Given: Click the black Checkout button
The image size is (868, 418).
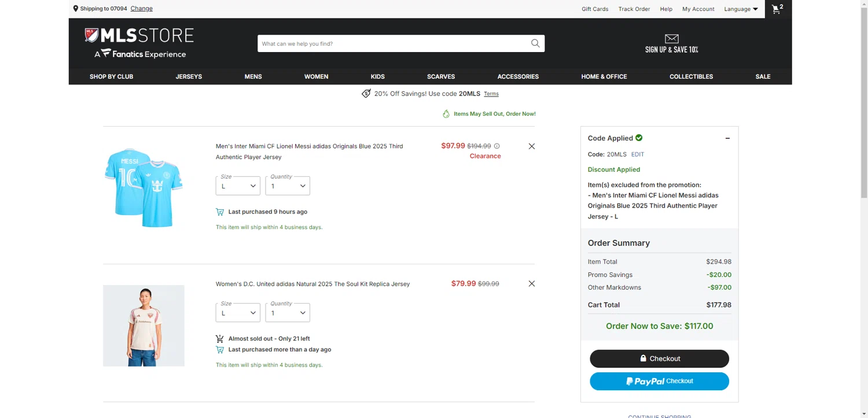Looking at the screenshot, I should 659,358.
